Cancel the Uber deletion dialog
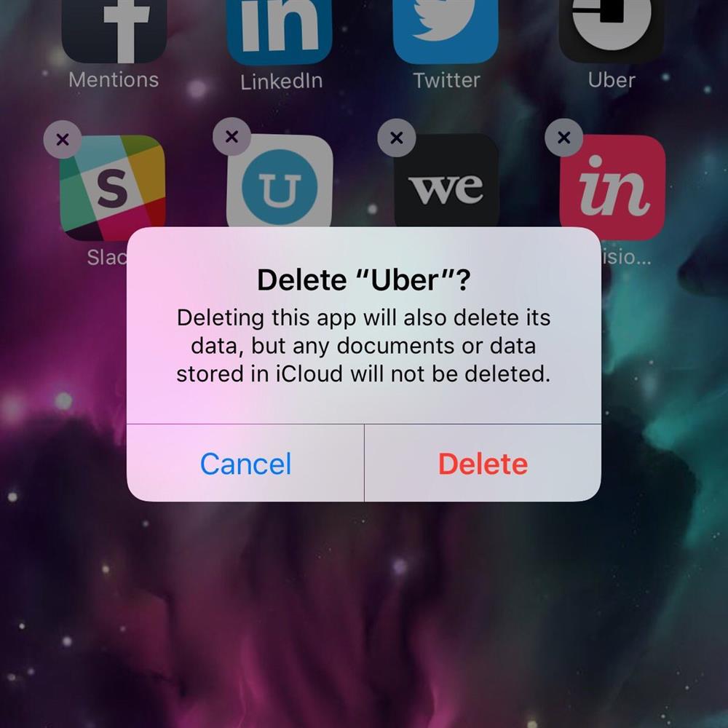Viewport: 728px width, 728px height. [x=245, y=463]
